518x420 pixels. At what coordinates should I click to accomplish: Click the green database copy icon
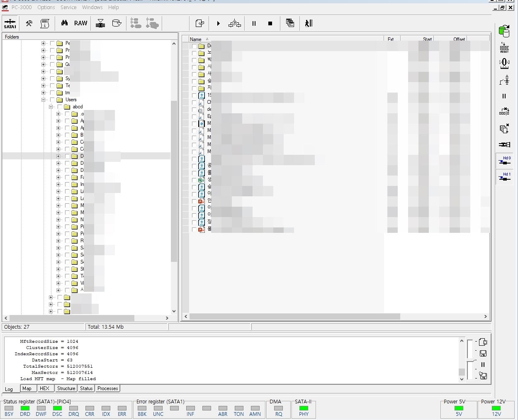point(504,31)
